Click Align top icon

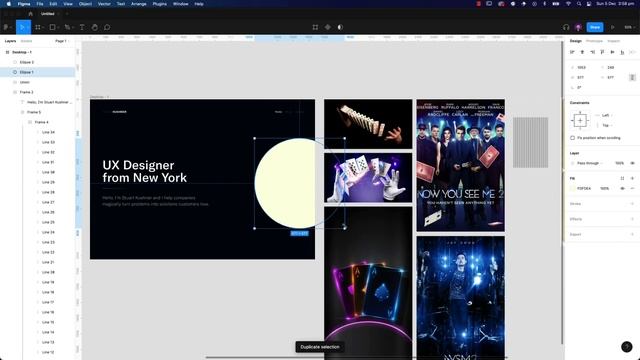coord(602,52)
